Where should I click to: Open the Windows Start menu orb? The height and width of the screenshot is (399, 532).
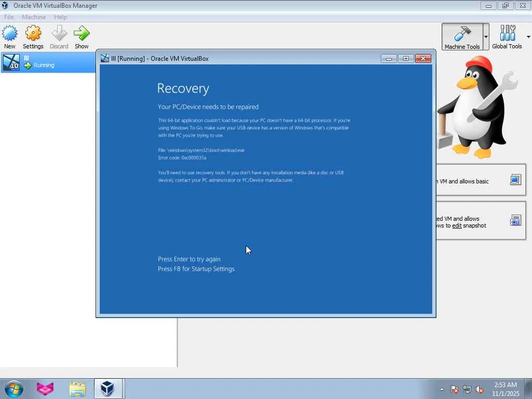pos(14,389)
